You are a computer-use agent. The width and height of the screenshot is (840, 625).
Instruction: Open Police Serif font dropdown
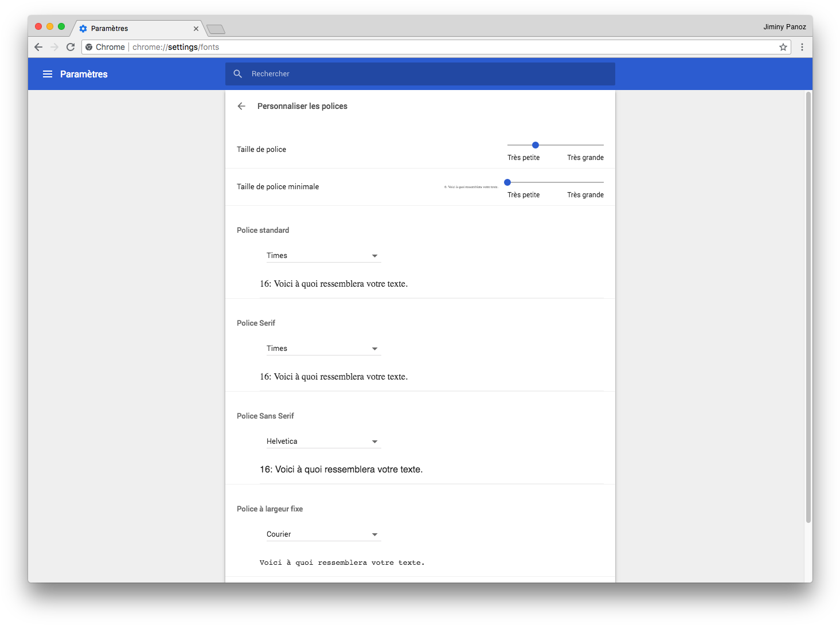coord(323,349)
